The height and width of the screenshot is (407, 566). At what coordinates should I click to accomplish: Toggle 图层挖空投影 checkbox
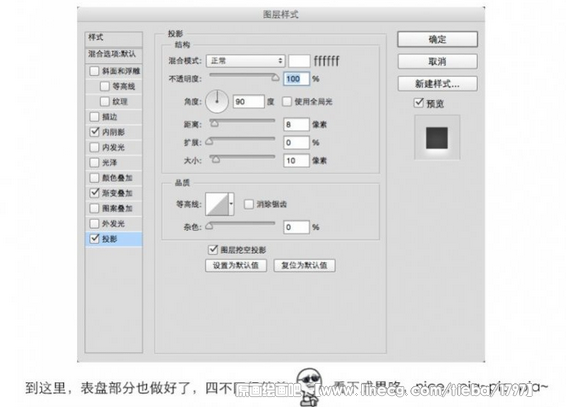[x=213, y=249]
